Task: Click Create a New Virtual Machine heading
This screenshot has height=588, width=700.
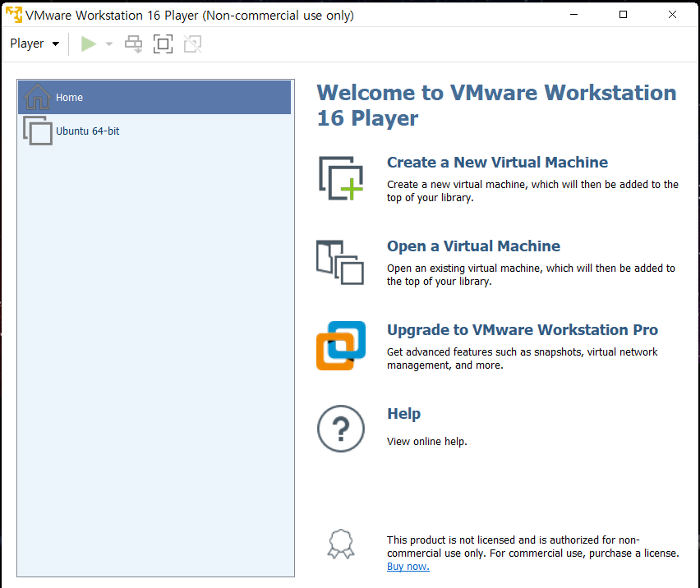Action: tap(497, 163)
